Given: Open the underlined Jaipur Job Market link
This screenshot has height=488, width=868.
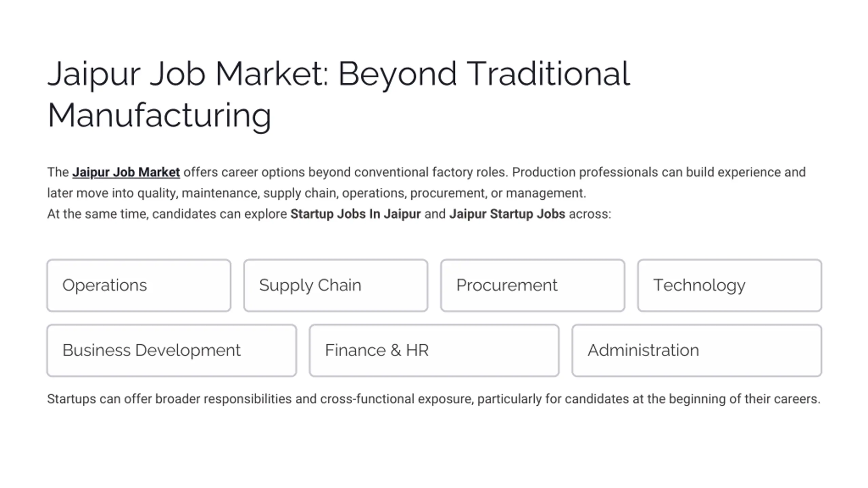Looking at the screenshot, I should point(126,172).
